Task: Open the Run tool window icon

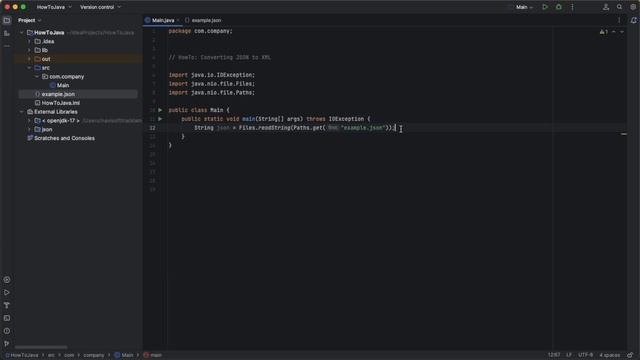Action: 7,293
